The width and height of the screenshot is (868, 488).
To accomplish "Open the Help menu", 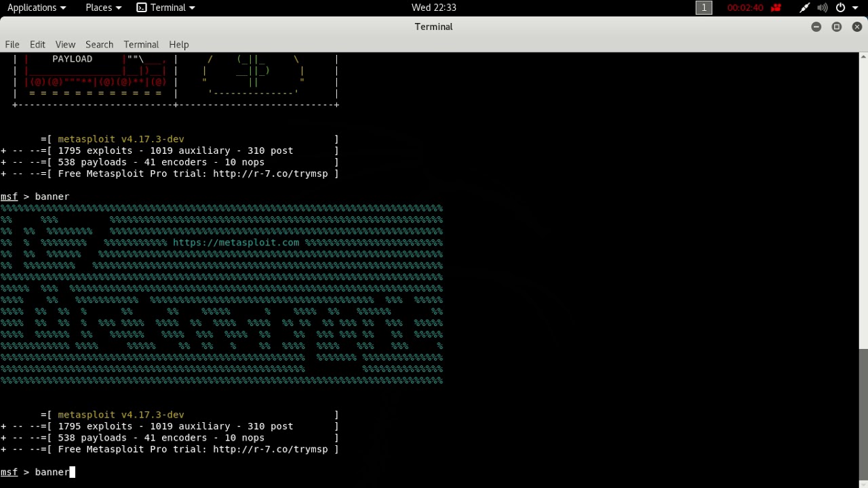I will (x=178, y=44).
